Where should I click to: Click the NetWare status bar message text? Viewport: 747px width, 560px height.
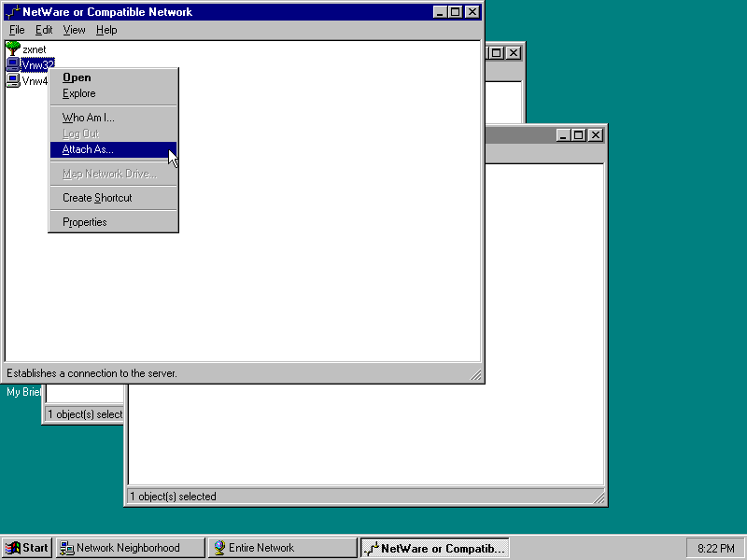(x=92, y=373)
